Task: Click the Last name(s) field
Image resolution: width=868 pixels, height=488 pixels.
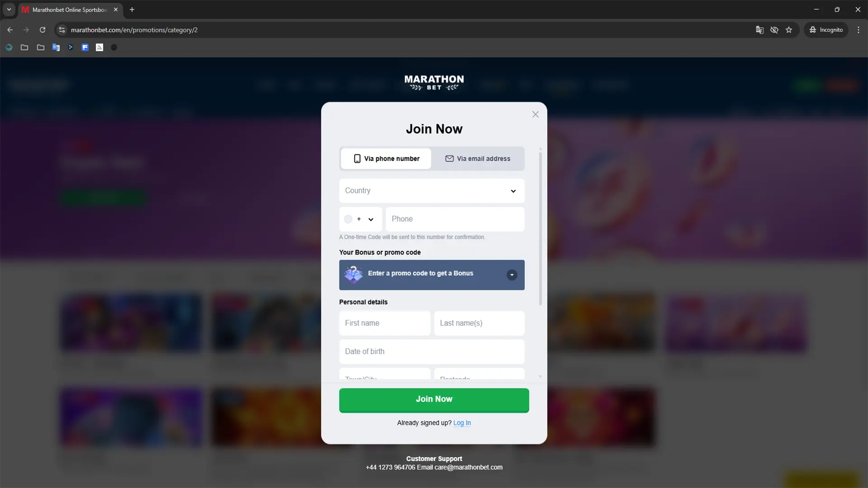Action: [479, 323]
